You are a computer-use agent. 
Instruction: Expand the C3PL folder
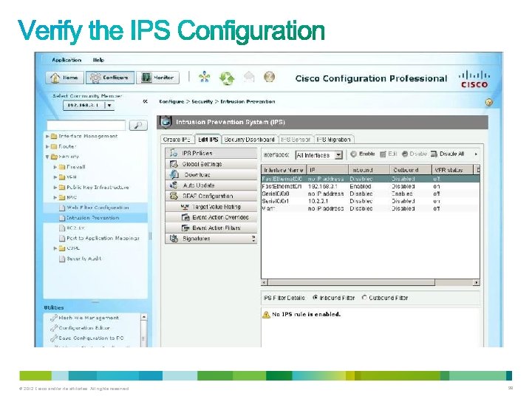(55, 248)
